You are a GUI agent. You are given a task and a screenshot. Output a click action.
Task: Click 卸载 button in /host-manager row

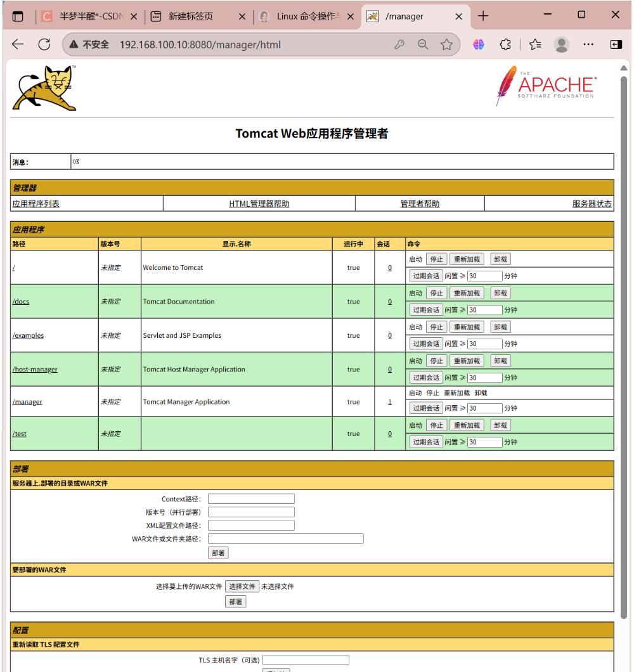click(x=500, y=361)
